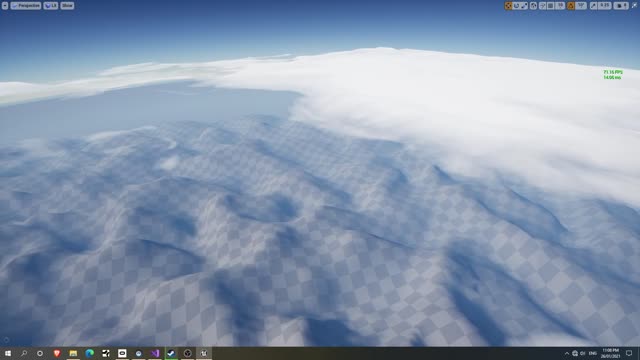The width and height of the screenshot is (640, 360).
Task: Open the scale snap value 0.25
Action: click(604, 6)
